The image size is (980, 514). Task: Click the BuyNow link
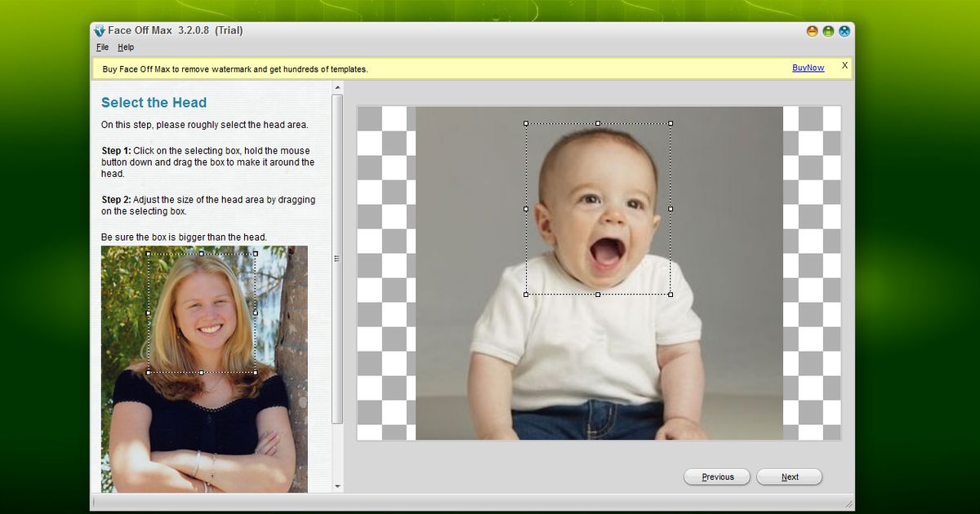[808, 68]
